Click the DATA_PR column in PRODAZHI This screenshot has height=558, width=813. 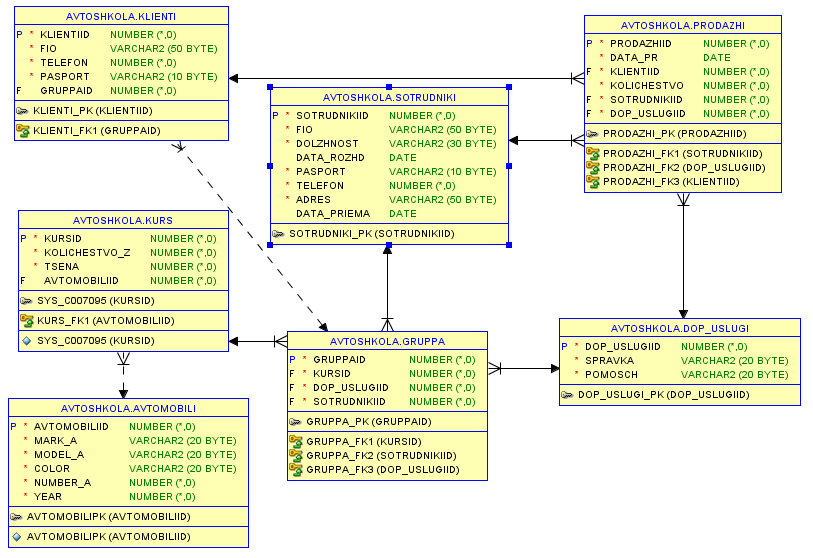point(634,58)
